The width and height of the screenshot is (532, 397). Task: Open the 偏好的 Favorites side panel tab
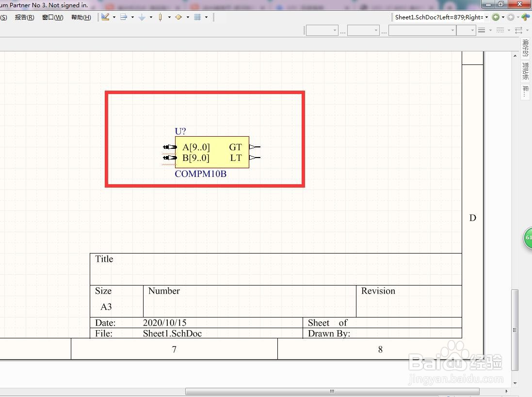[525, 48]
